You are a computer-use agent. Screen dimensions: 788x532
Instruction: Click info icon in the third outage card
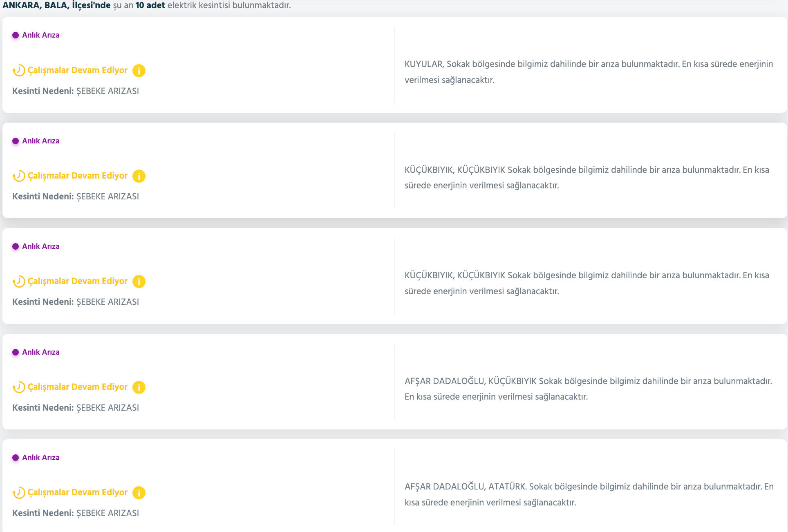click(139, 282)
